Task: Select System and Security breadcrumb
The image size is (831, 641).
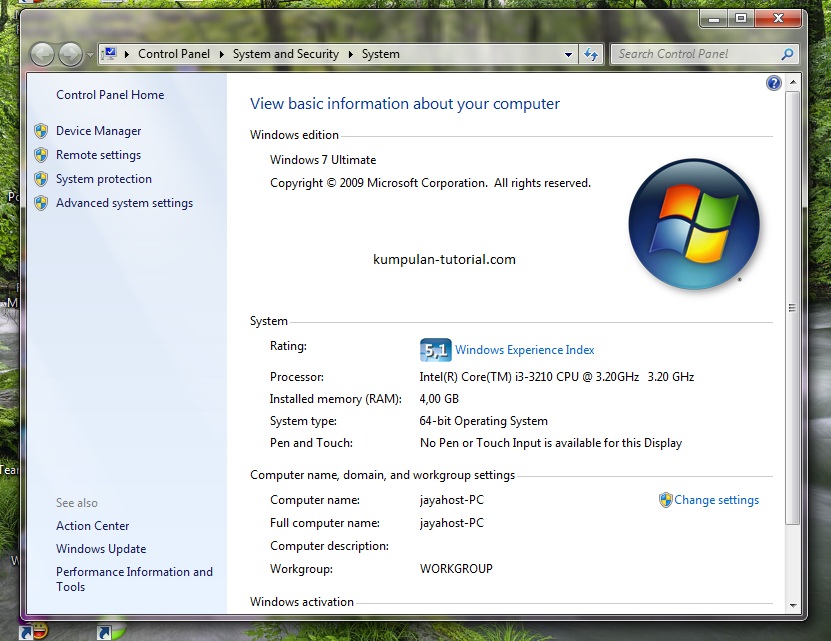Action: (286, 54)
